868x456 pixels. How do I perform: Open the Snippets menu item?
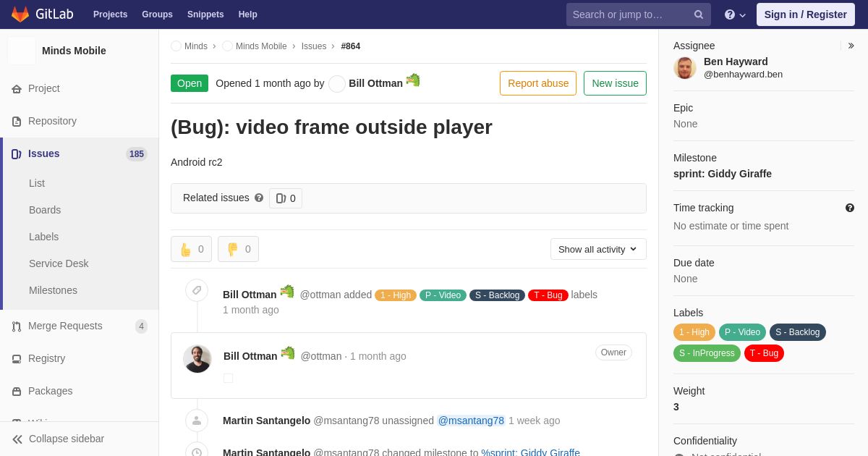[x=205, y=14]
